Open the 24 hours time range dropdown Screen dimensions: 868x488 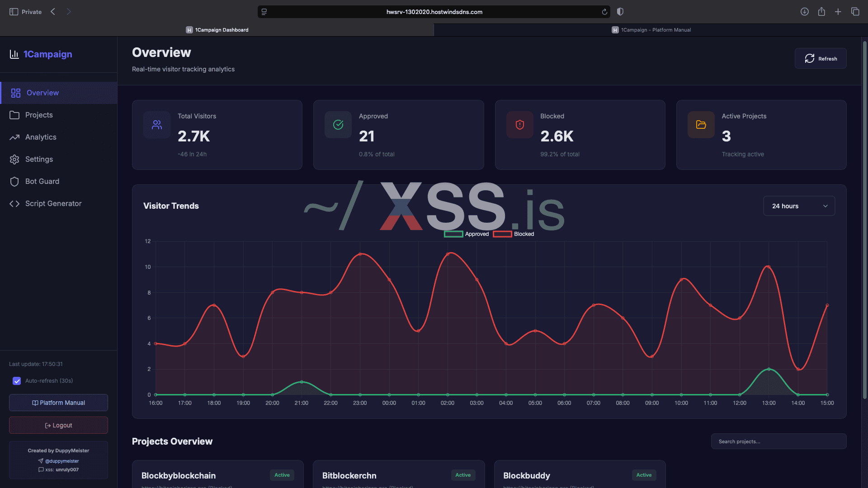point(799,206)
